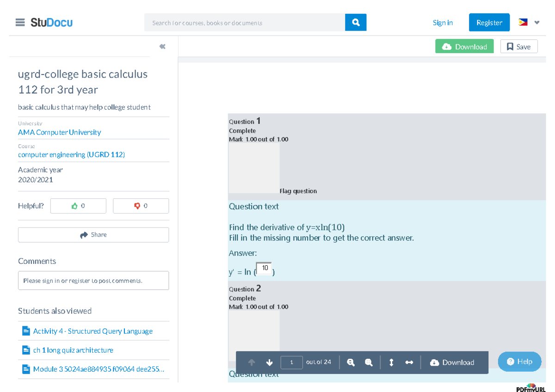
Task: Open the language flag dropdown
Action: pyautogui.click(x=529, y=22)
